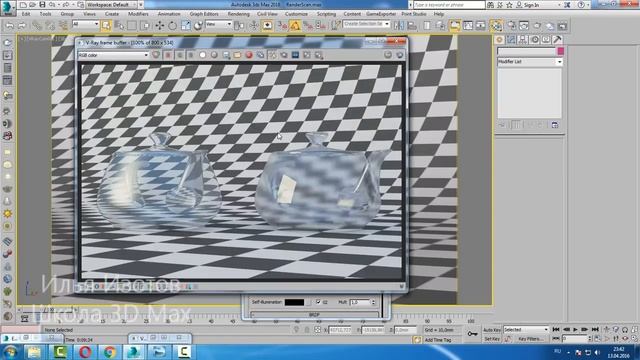Open the Render Setup dialog icon
Screen dimensions: 640x360
pyautogui.click(x=511, y=26)
